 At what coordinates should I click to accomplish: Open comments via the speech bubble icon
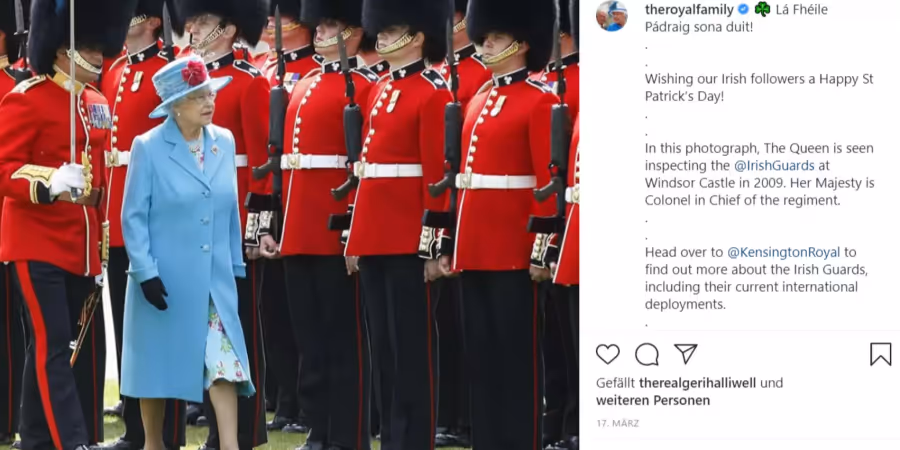(647, 354)
